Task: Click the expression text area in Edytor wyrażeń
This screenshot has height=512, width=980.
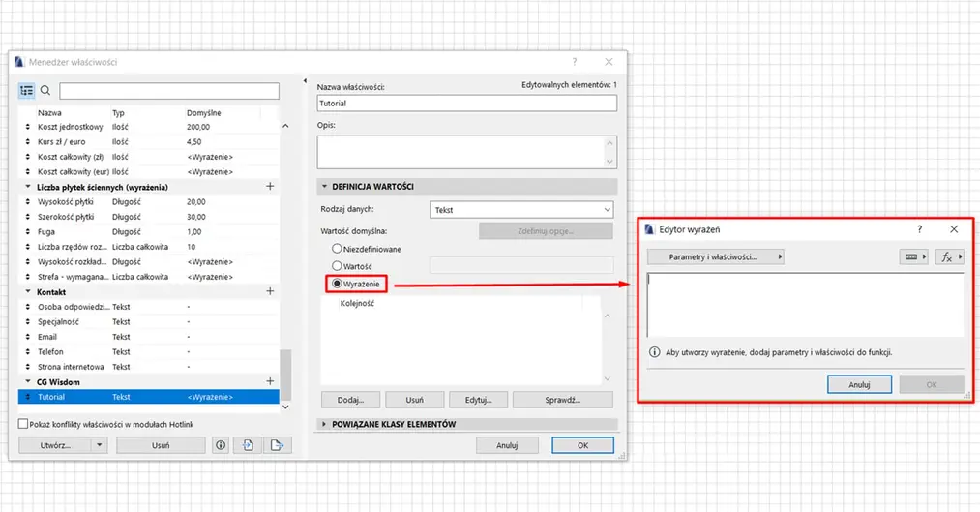Action: pyautogui.click(x=805, y=305)
